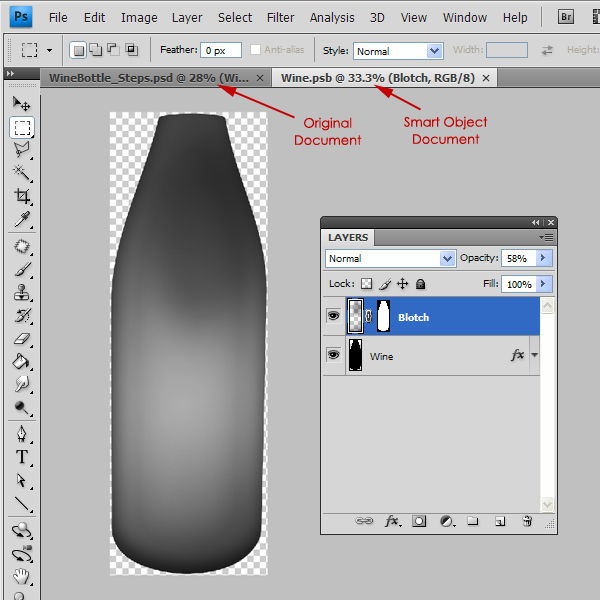Viewport: 600px width, 600px height.
Task: Click the Feather input field
Action: point(221,50)
